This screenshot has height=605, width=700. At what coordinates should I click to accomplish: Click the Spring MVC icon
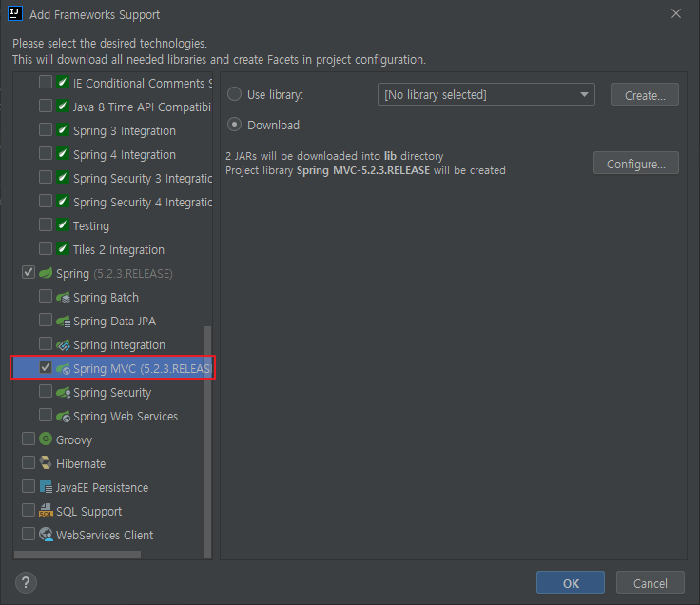point(63,368)
